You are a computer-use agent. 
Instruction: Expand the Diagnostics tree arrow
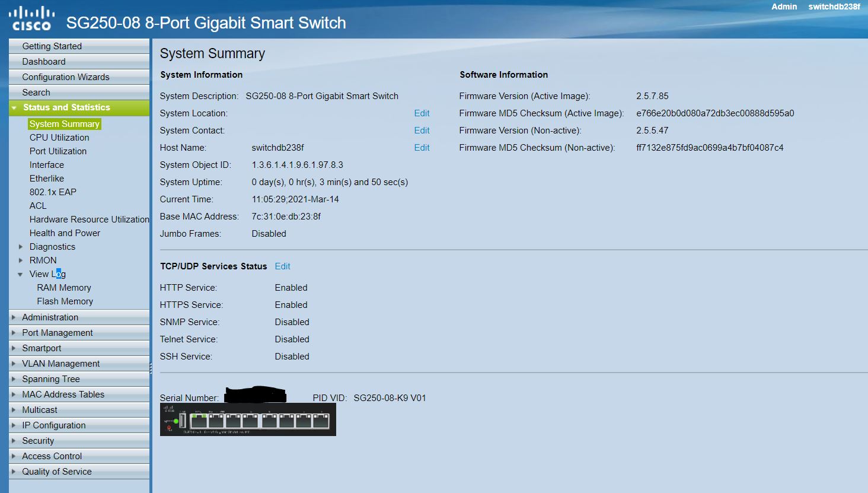point(21,247)
